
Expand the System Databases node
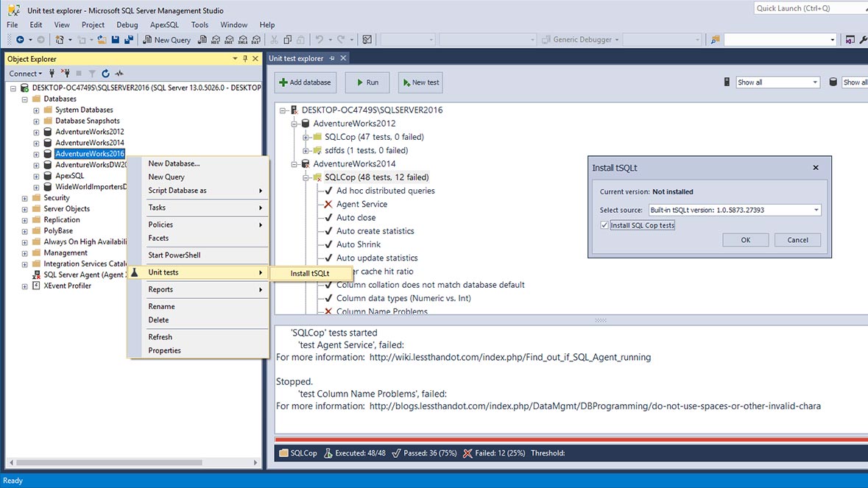tap(37, 110)
